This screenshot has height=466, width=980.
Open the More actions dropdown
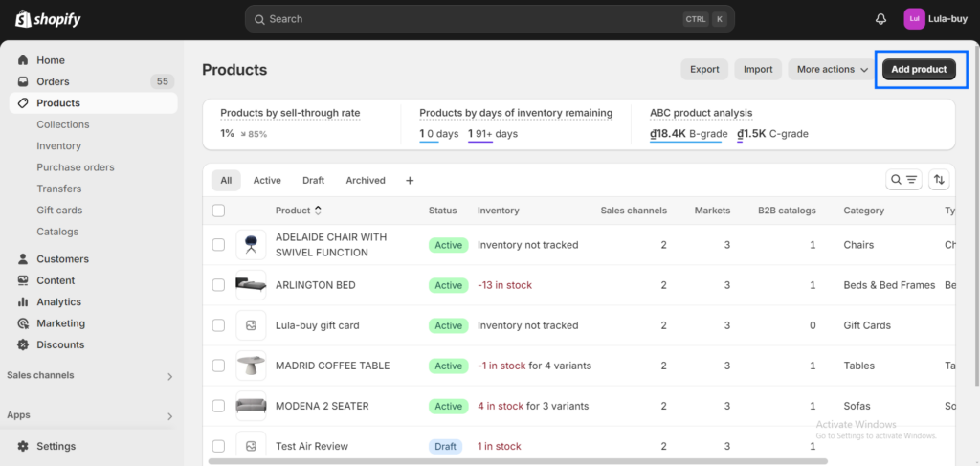(x=832, y=69)
